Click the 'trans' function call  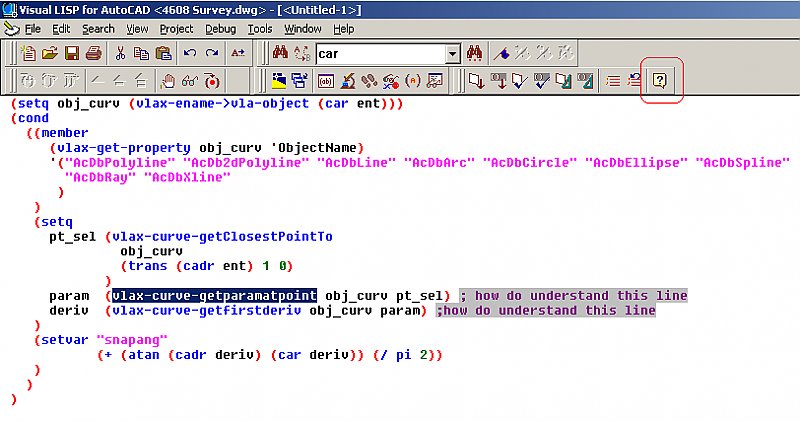[x=147, y=266]
